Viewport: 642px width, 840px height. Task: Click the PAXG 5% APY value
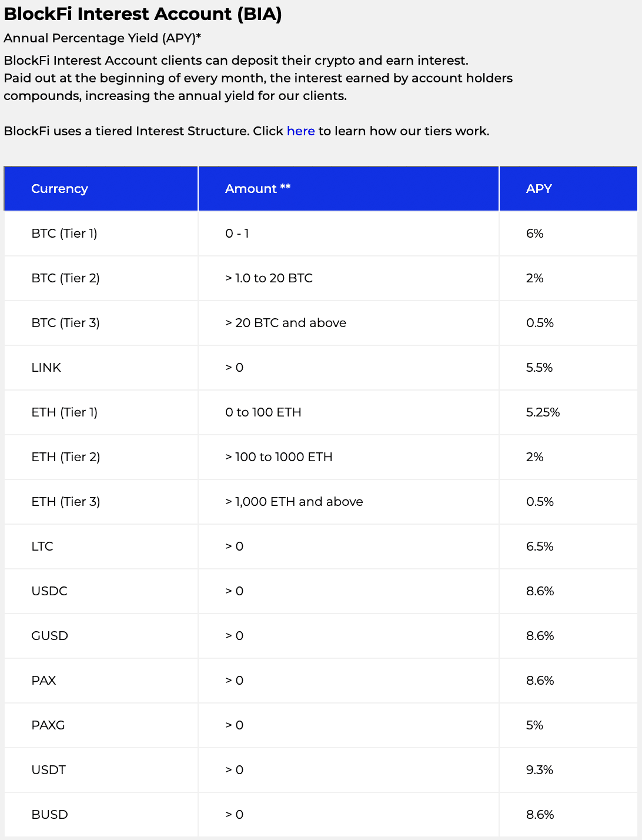(x=534, y=725)
